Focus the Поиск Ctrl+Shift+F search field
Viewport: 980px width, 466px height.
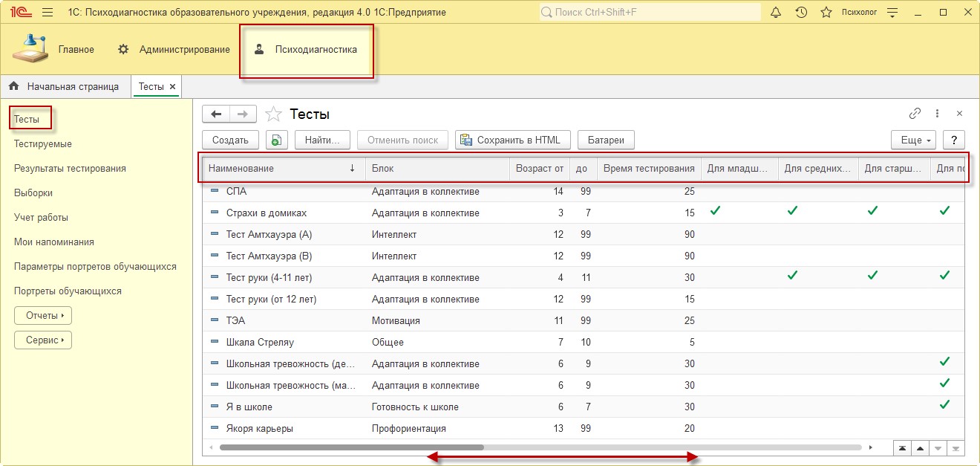tap(650, 13)
